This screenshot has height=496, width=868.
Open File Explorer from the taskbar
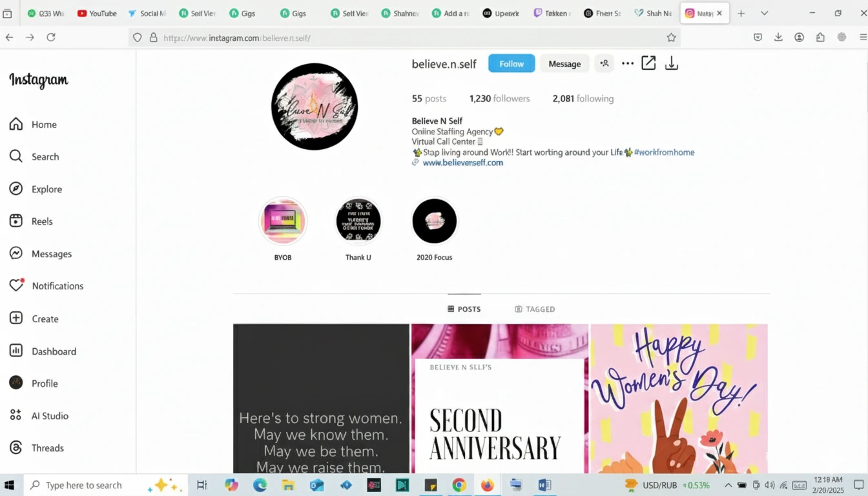(288, 485)
